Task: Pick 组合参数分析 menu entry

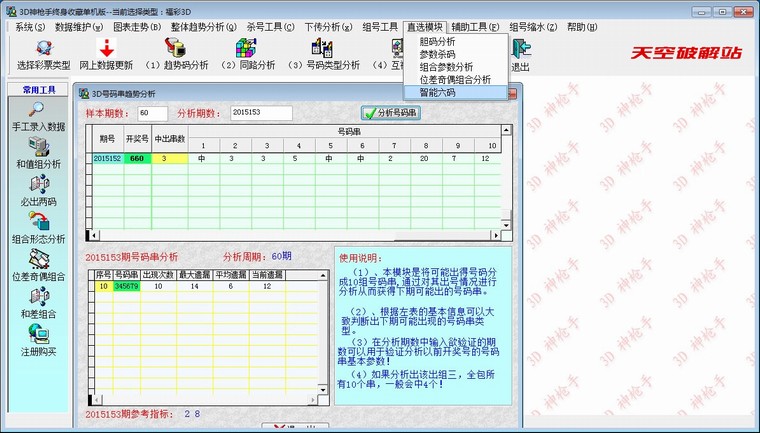Action: point(446,66)
